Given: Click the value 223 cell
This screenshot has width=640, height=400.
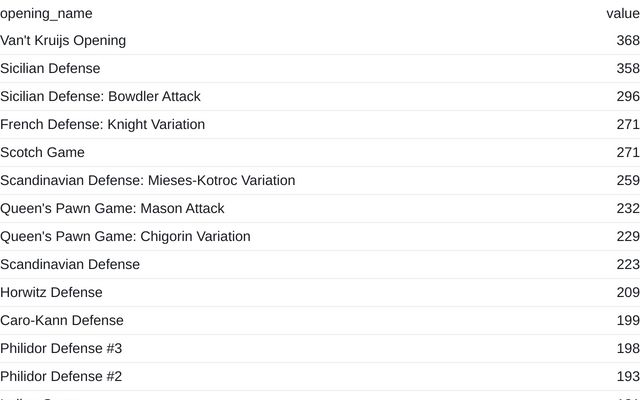Looking at the screenshot, I should point(627,265).
